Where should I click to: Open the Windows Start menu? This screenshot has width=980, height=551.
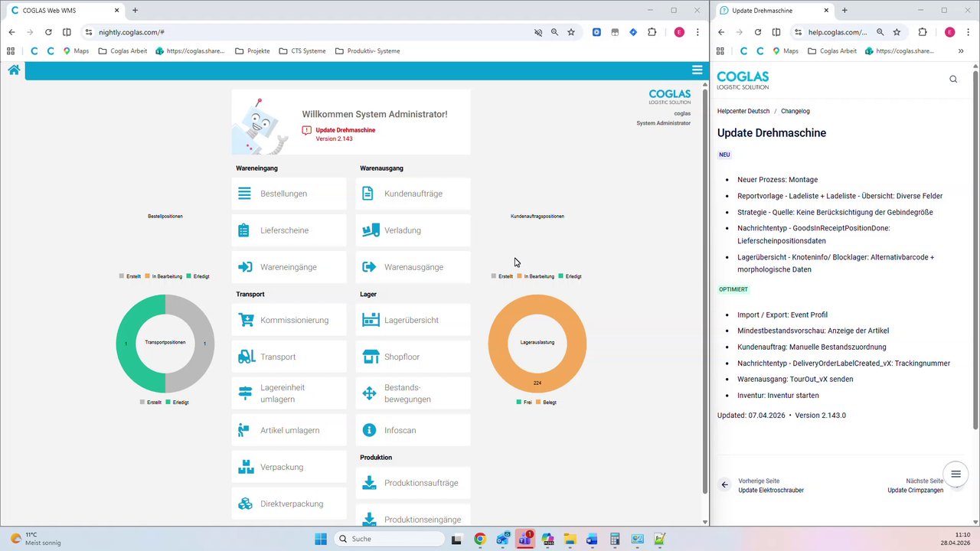coord(321,539)
